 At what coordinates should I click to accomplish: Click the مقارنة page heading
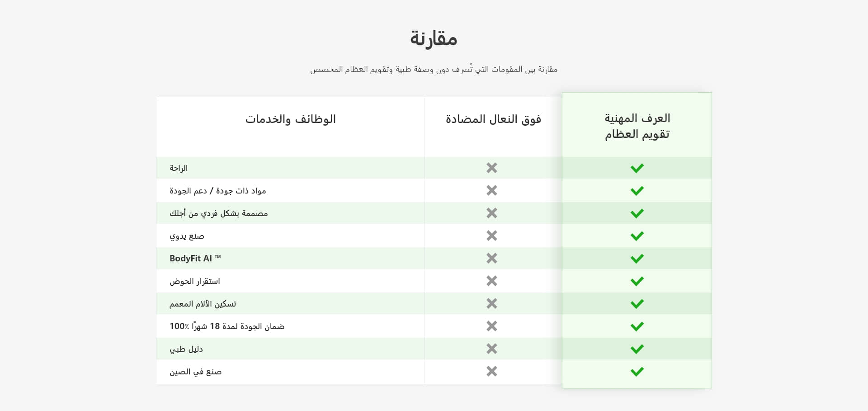[x=434, y=38]
